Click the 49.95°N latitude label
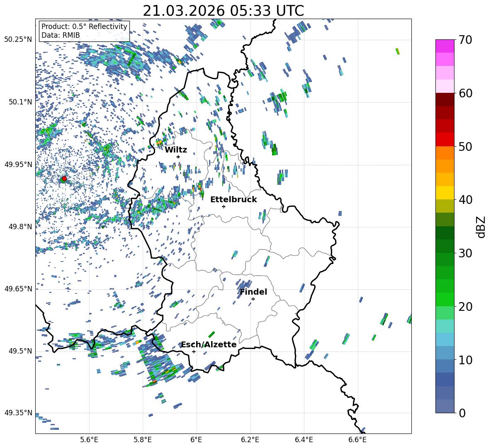The image size is (491, 448). coord(18,164)
